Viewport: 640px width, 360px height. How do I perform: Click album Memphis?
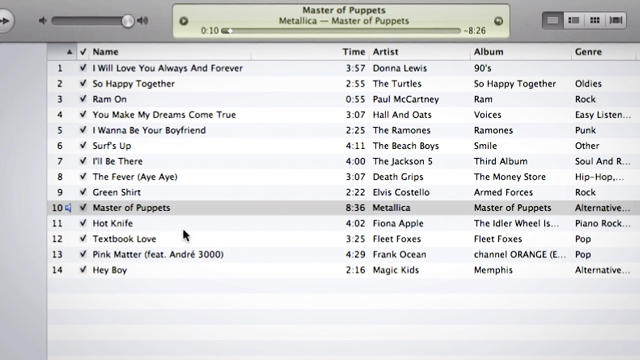point(493,270)
